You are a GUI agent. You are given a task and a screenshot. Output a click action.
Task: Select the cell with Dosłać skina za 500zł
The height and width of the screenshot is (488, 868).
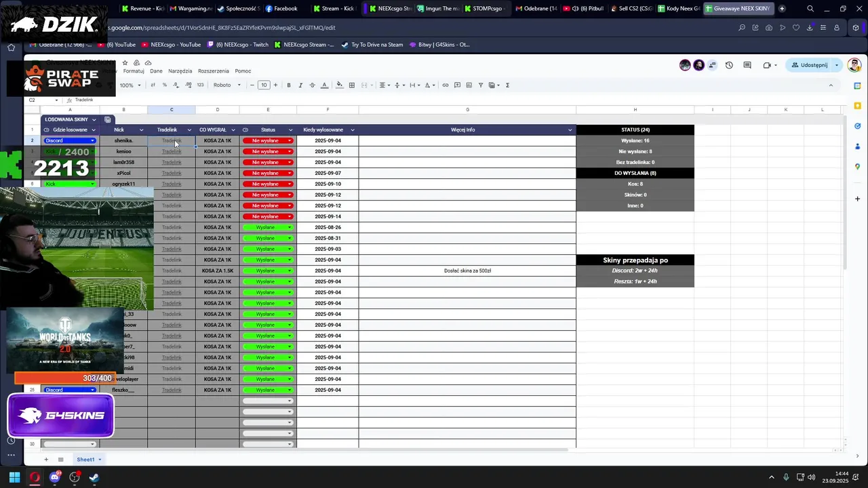467,271
